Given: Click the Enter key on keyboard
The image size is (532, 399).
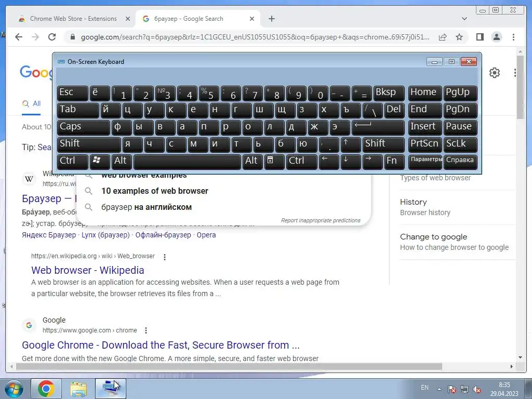Looking at the screenshot, I should 378,127.
